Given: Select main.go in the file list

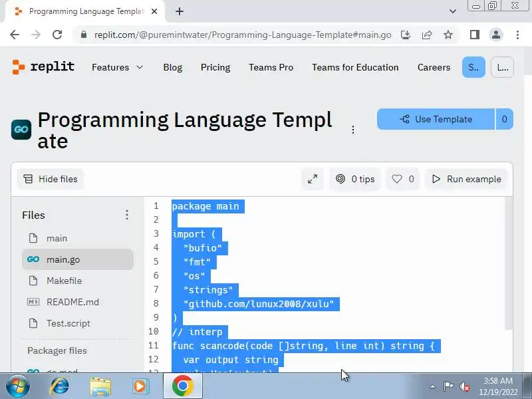Looking at the screenshot, I should (78, 259).
